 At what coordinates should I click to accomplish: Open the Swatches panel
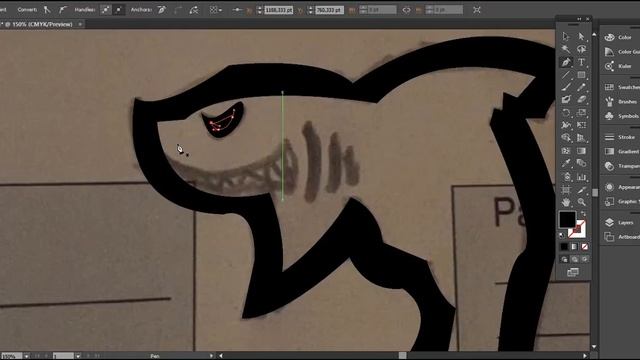pos(622,87)
